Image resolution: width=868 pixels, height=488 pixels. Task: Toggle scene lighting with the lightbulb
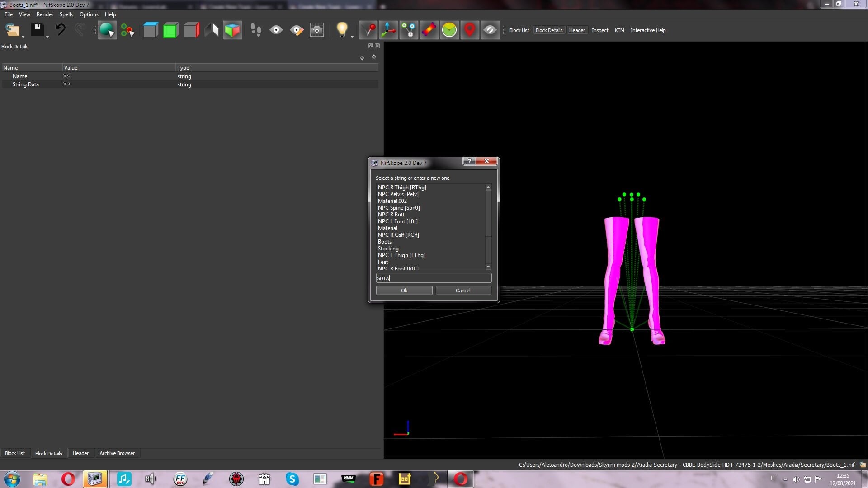(342, 28)
